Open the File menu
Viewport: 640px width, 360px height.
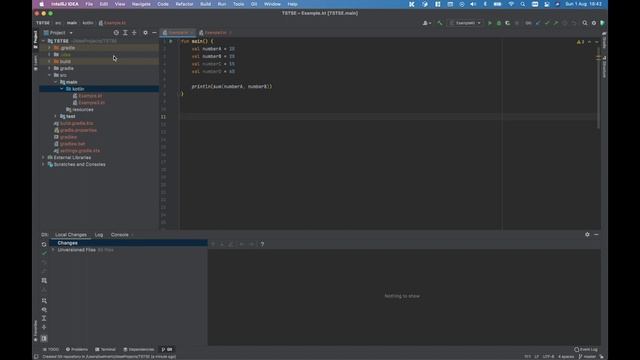pos(89,4)
